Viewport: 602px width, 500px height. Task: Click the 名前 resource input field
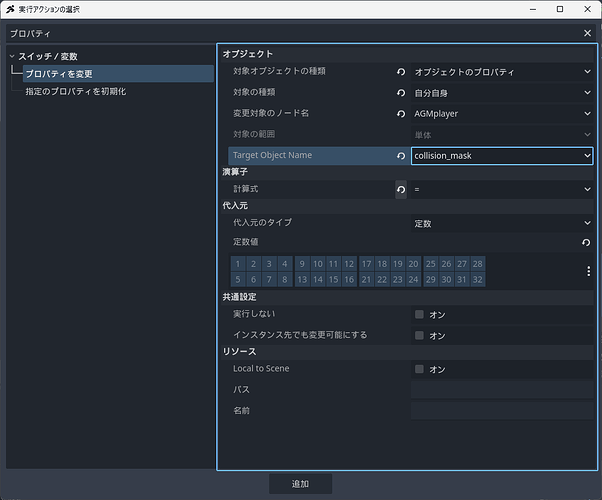point(502,411)
